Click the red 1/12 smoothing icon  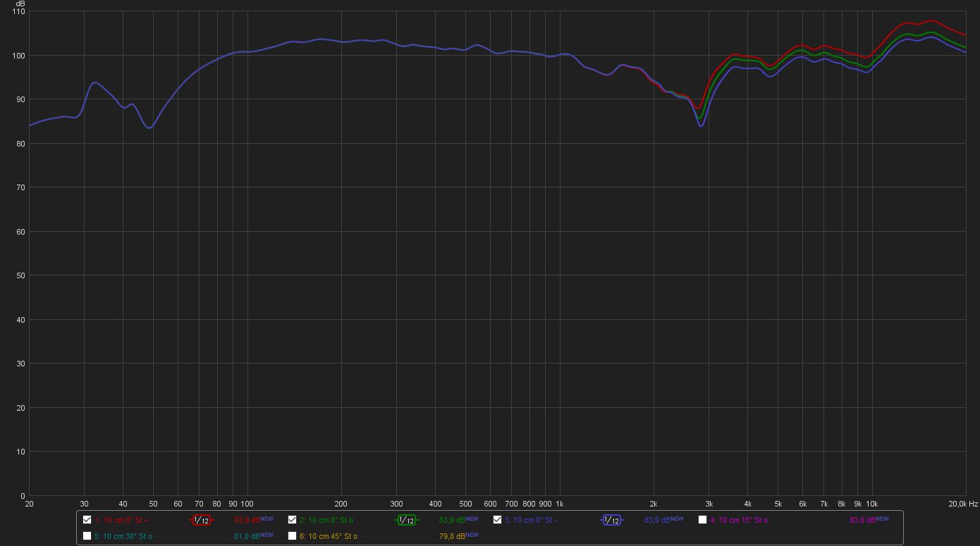coord(201,520)
